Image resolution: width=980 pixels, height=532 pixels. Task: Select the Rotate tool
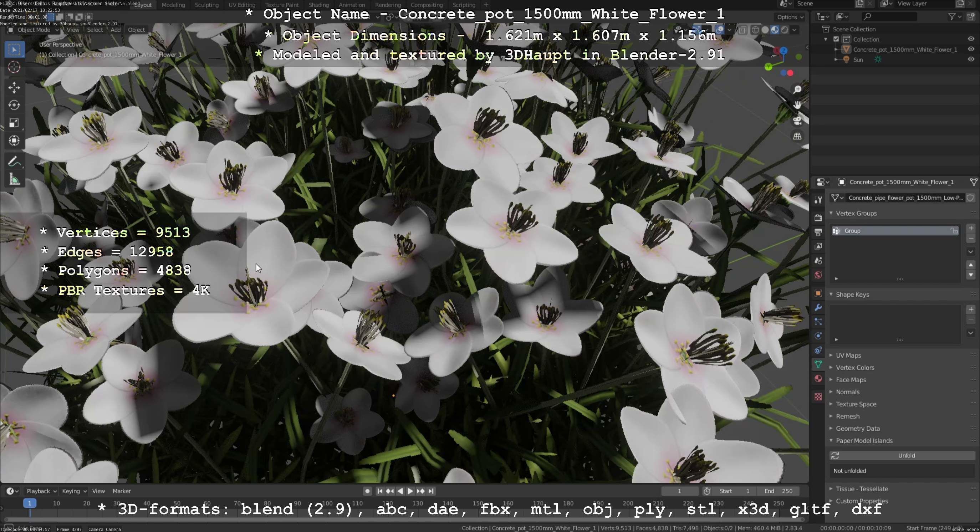(14, 105)
